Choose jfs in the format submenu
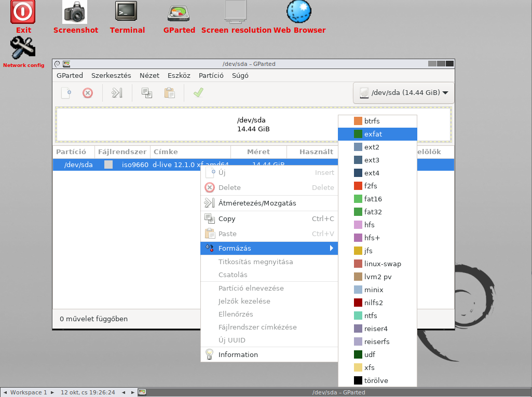This screenshot has width=532, height=397. (377, 251)
